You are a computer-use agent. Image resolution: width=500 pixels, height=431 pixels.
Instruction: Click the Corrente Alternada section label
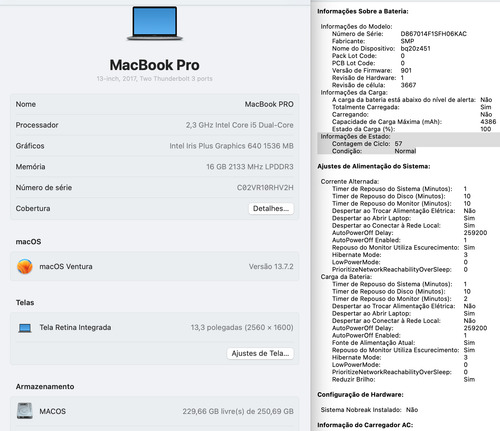coord(350,182)
